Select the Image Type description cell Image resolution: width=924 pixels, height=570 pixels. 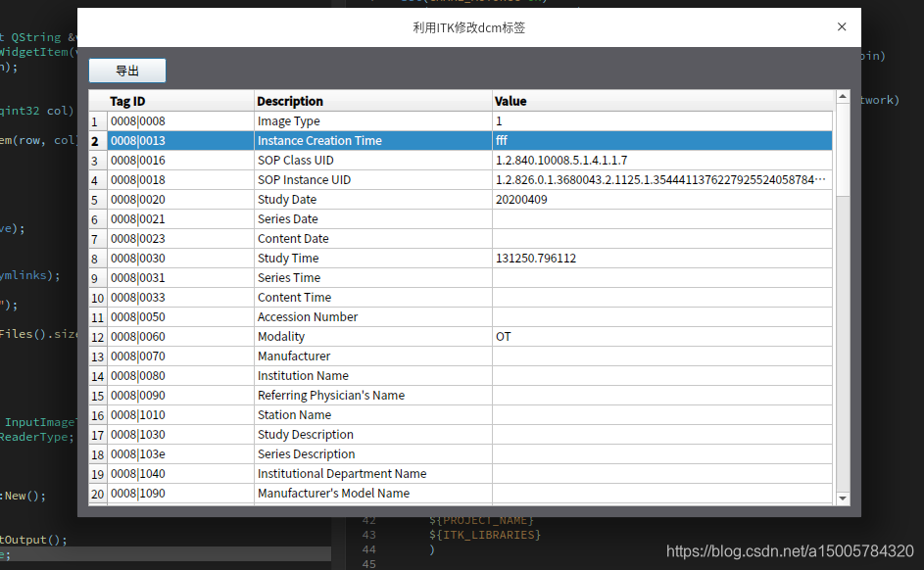click(x=373, y=121)
